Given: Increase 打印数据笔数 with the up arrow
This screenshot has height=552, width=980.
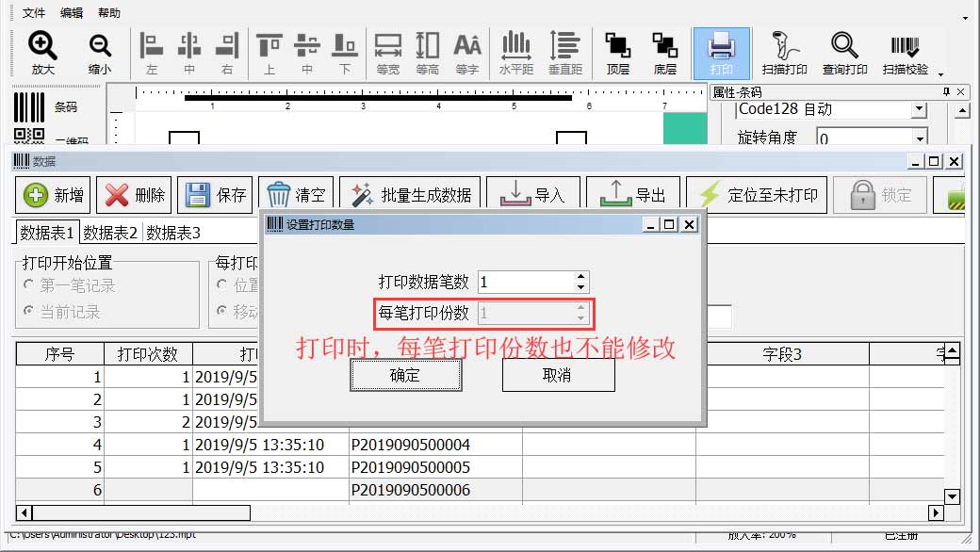Looking at the screenshot, I should point(580,276).
